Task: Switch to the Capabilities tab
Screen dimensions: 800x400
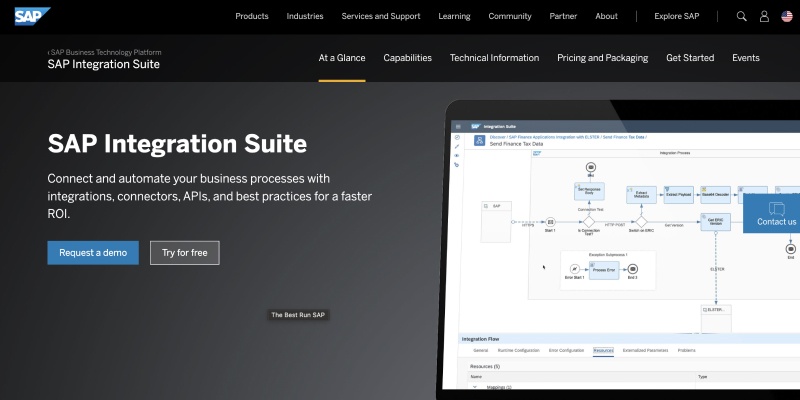Action: tap(407, 58)
